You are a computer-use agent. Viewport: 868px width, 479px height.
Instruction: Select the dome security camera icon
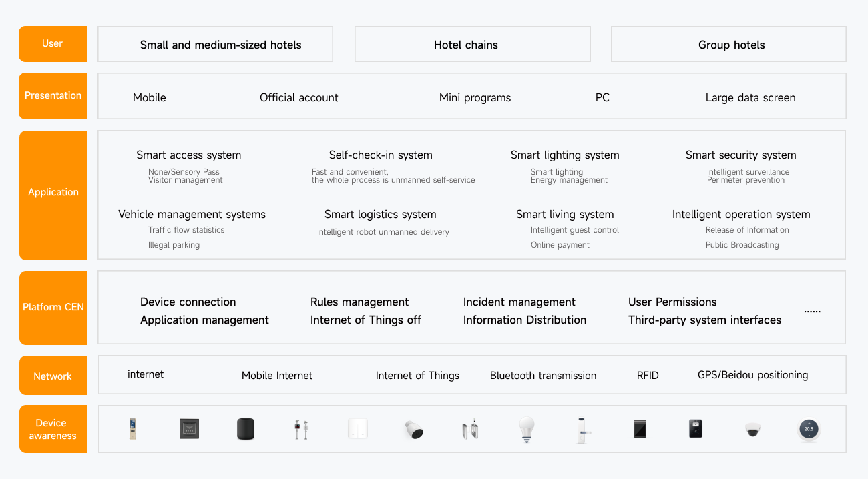(x=753, y=430)
